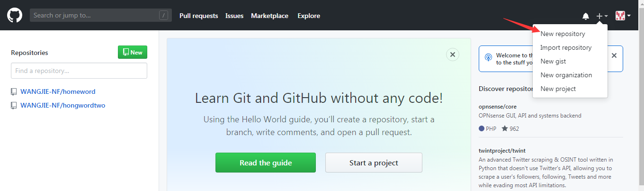
Task: Toggle the plus create-new dropdown
Action: point(602,16)
